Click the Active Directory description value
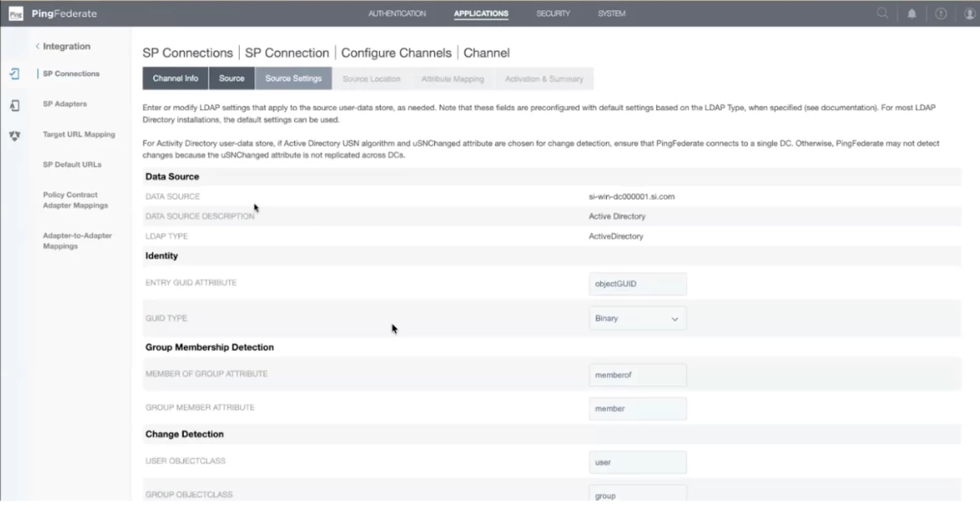The width and height of the screenshot is (980, 510). tap(617, 217)
